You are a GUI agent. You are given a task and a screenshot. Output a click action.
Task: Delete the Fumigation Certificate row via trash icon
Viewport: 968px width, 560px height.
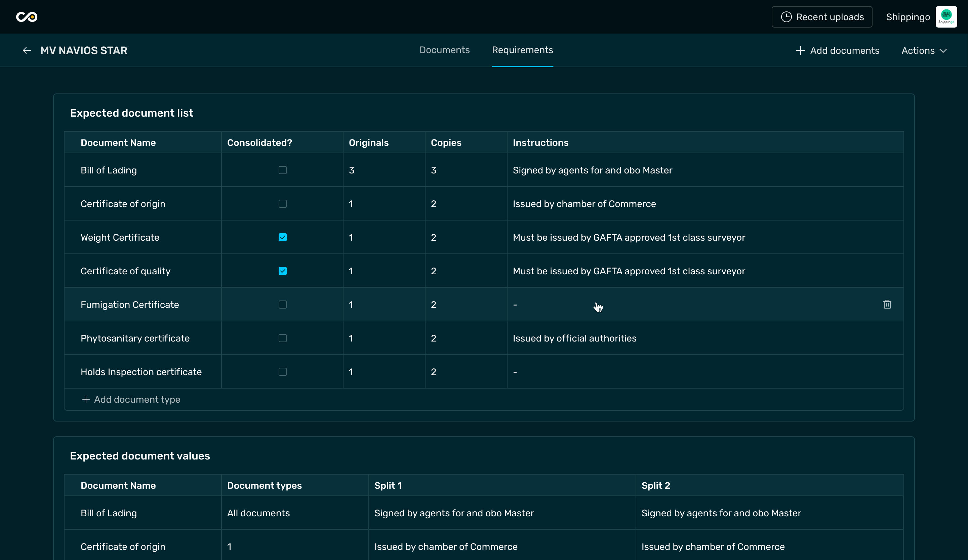pyautogui.click(x=887, y=305)
